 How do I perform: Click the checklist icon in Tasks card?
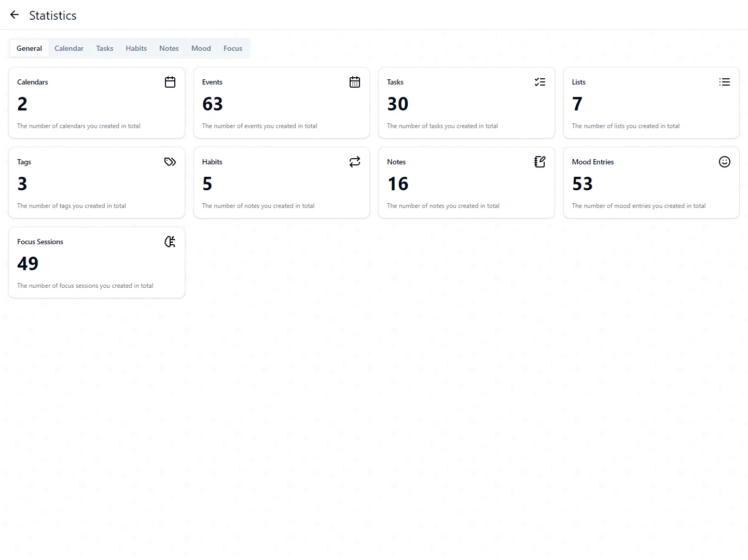coord(539,82)
